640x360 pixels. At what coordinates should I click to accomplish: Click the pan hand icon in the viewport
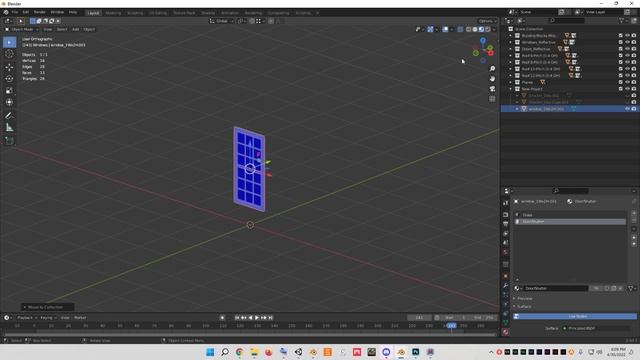tap(492, 78)
